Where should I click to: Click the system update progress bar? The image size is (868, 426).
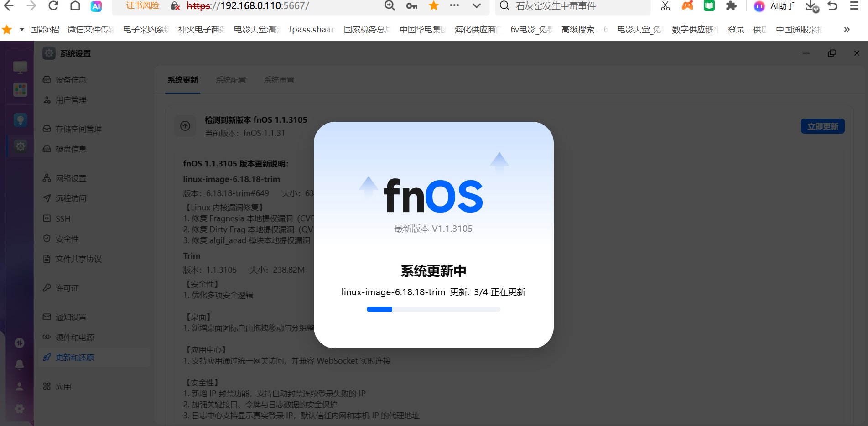433,309
